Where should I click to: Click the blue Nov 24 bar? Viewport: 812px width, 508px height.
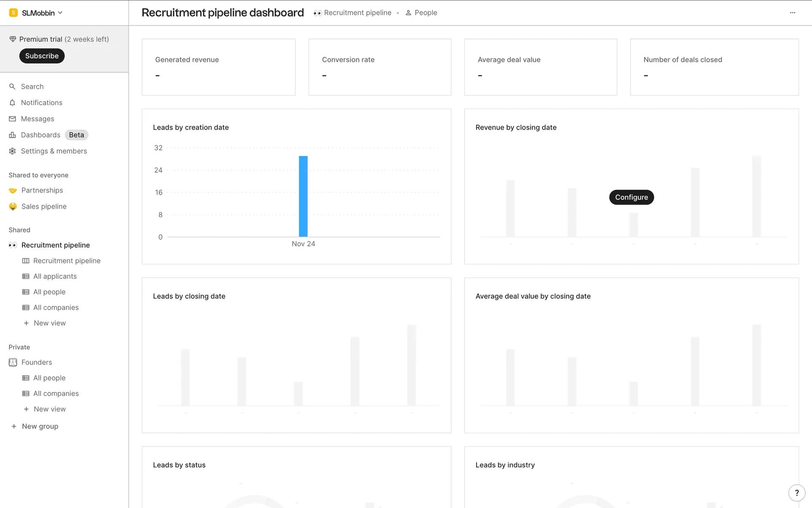coord(303,196)
